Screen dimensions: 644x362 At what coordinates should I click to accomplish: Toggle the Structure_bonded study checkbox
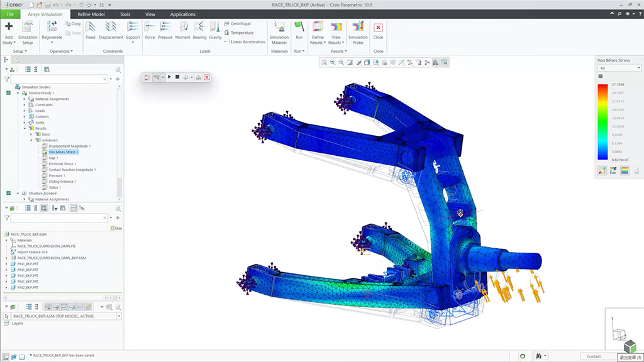[x=8, y=193]
